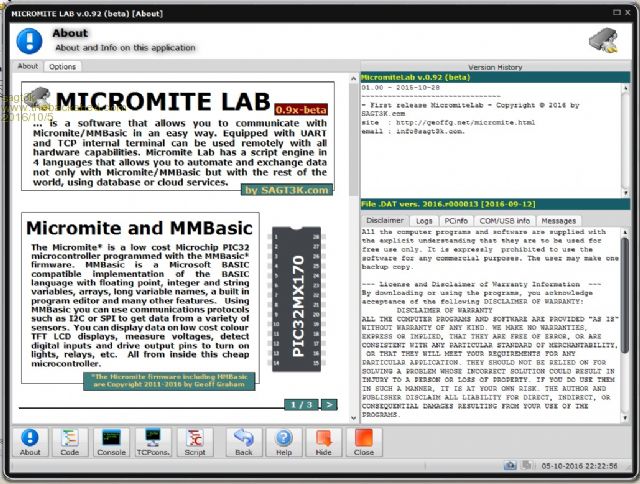640x484 pixels.
Task: Select the Disclaimer tab
Action: pos(385,220)
